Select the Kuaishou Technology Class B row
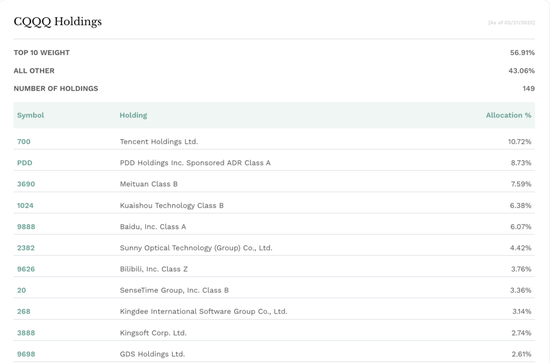 click(x=274, y=206)
